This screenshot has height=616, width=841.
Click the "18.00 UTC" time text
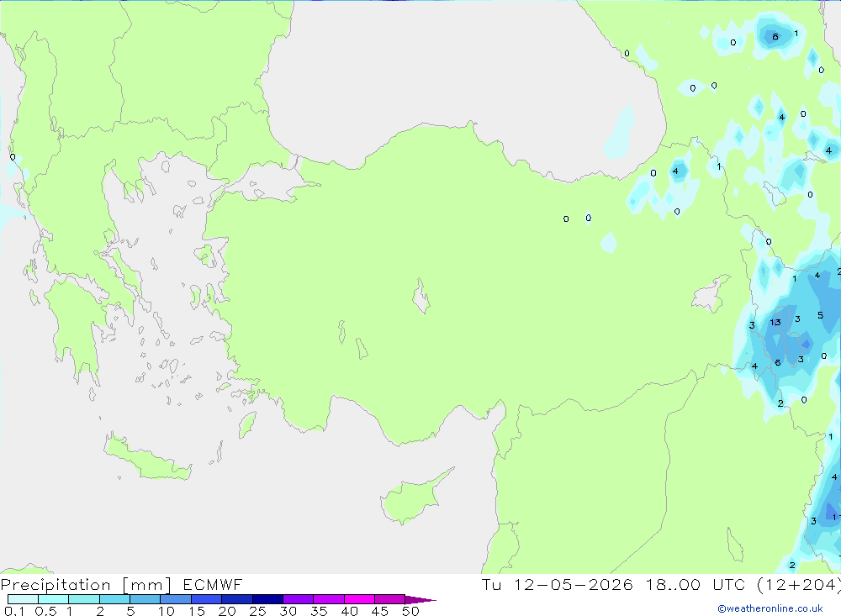click(x=695, y=584)
